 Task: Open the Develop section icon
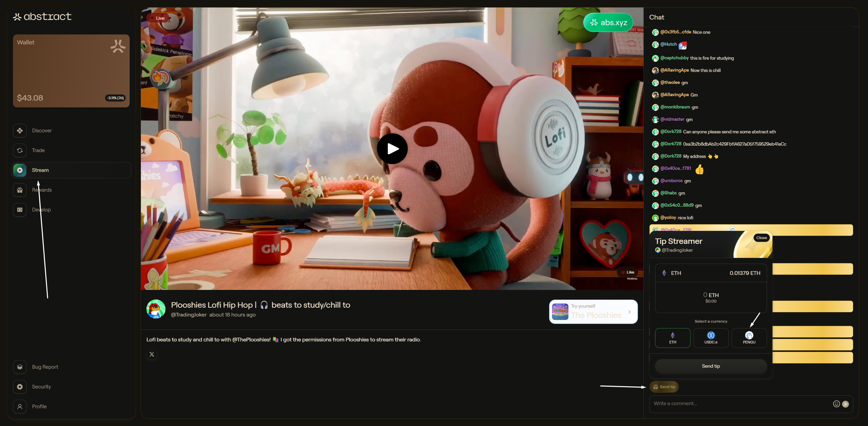(x=20, y=210)
